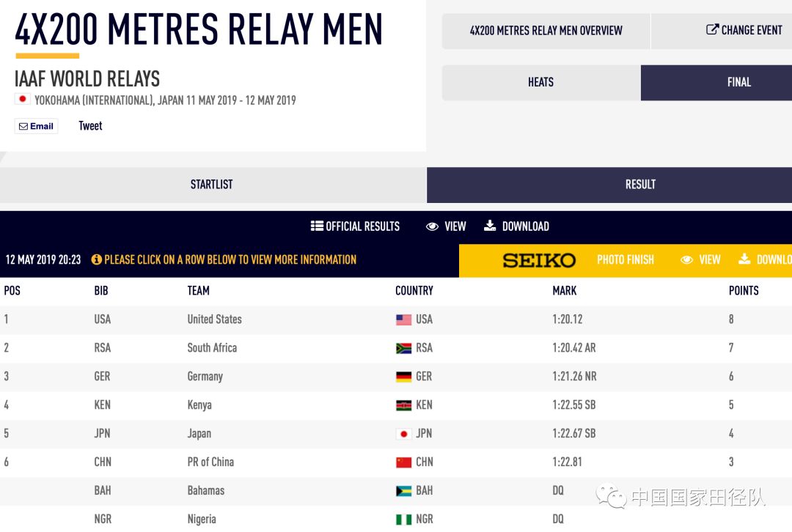Click the Germany flag in Country column

tap(403, 377)
